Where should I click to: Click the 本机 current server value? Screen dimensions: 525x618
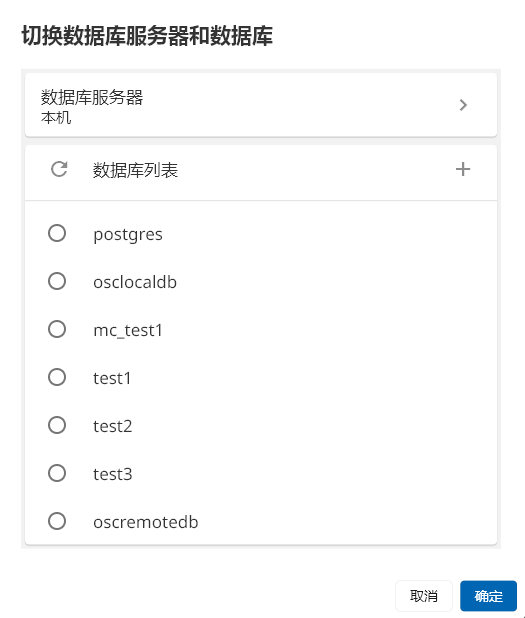pos(56,117)
